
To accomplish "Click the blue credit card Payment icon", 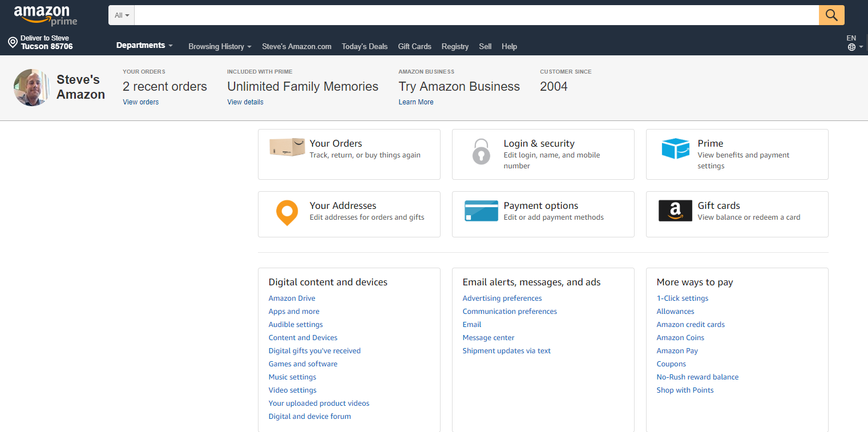I will [482, 211].
